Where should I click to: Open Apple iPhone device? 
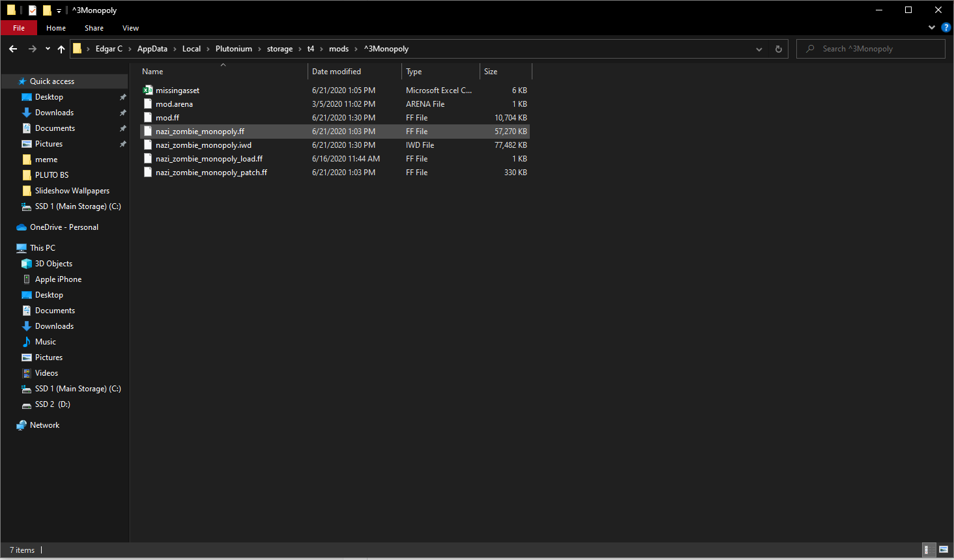pyautogui.click(x=58, y=279)
